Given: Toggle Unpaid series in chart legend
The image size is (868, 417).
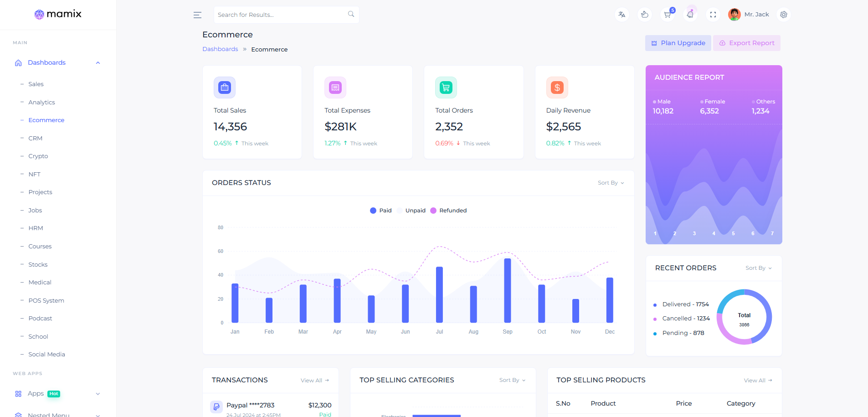Looking at the screenshot, I should (x=411, y=211).
